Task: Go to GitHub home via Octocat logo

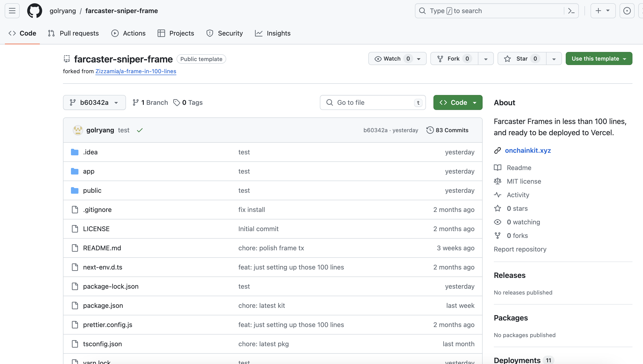Action: [x=34, y=11]
